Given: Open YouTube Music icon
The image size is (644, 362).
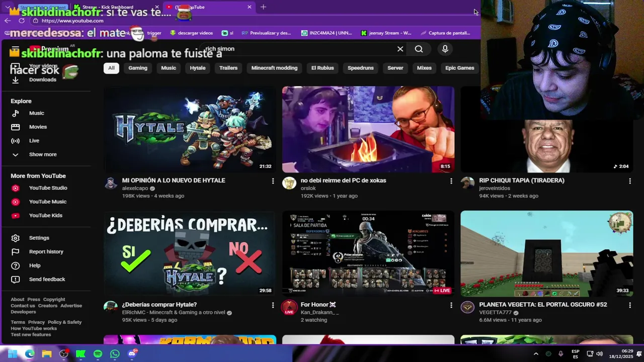Looking at the screenshot, I should click(x=16, y=202).
